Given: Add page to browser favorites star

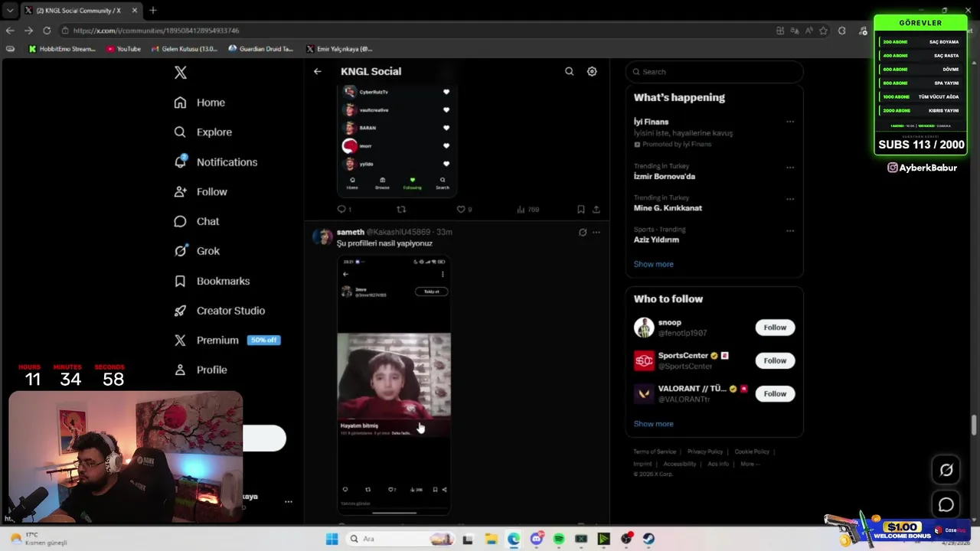Looking at the screenshot, I should point(824,31).
